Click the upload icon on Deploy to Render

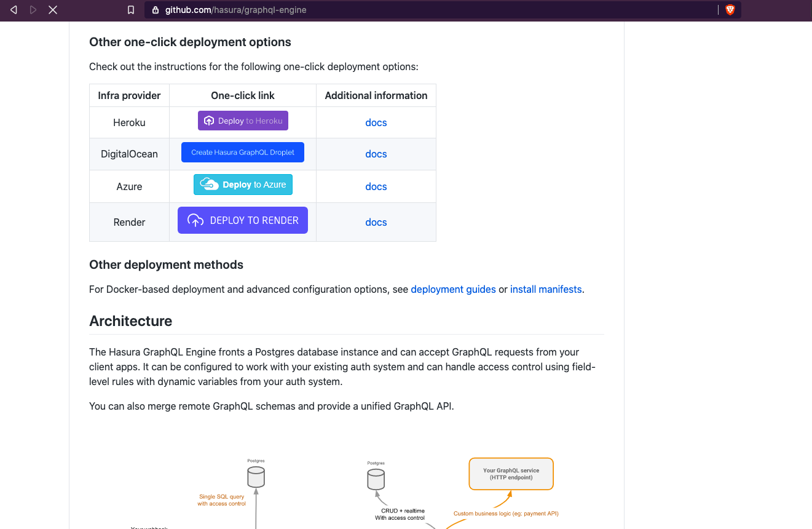click(x=195, y=220)
